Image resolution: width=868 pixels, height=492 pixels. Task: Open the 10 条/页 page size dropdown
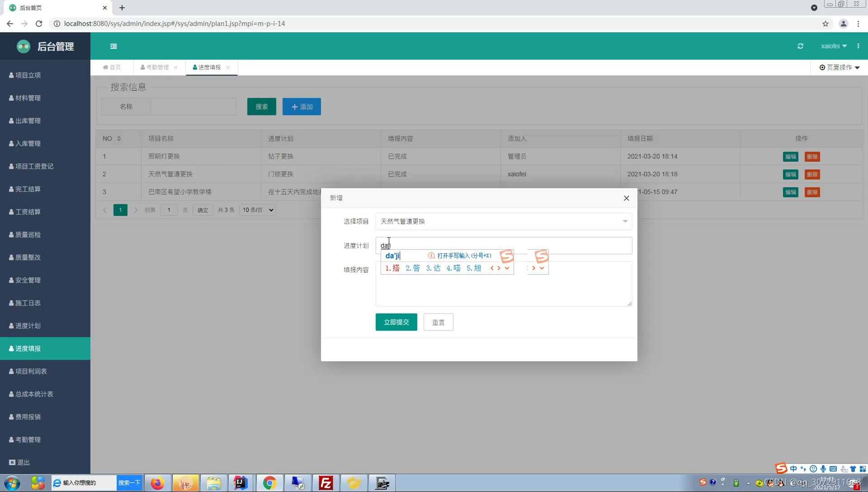click(257, 210)
